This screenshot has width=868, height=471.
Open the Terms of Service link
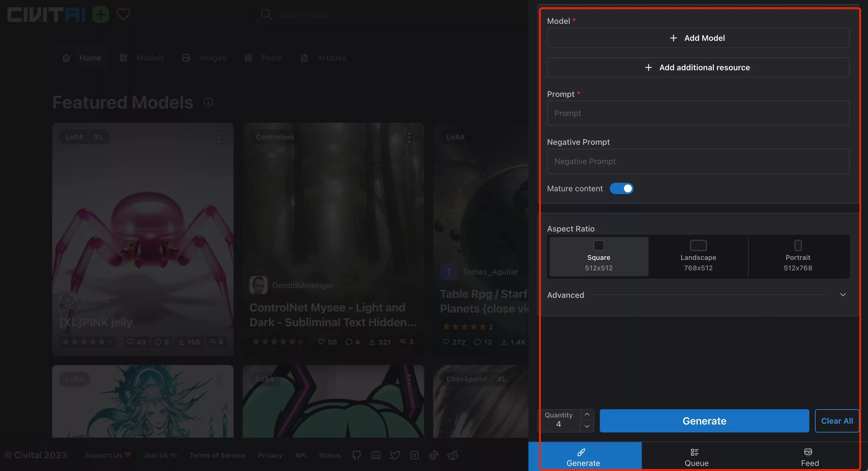pyautogui.click(x=217, y=455)
